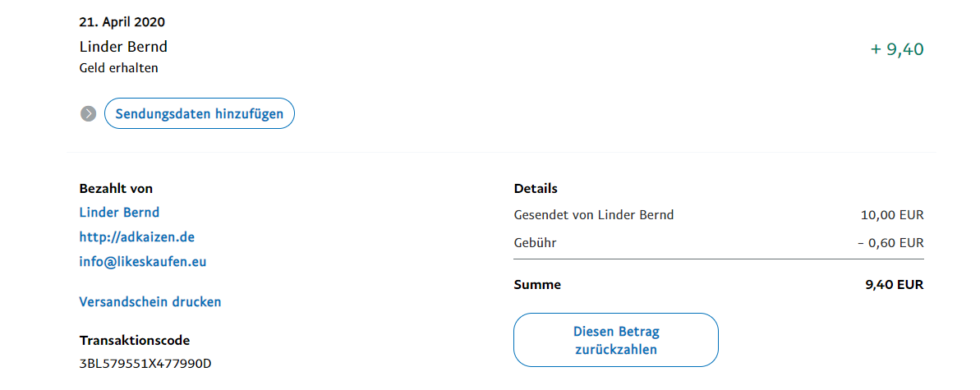Click the Linder Bernd transaction title at top
Screen dimensions: 980x390
point(123,47)
